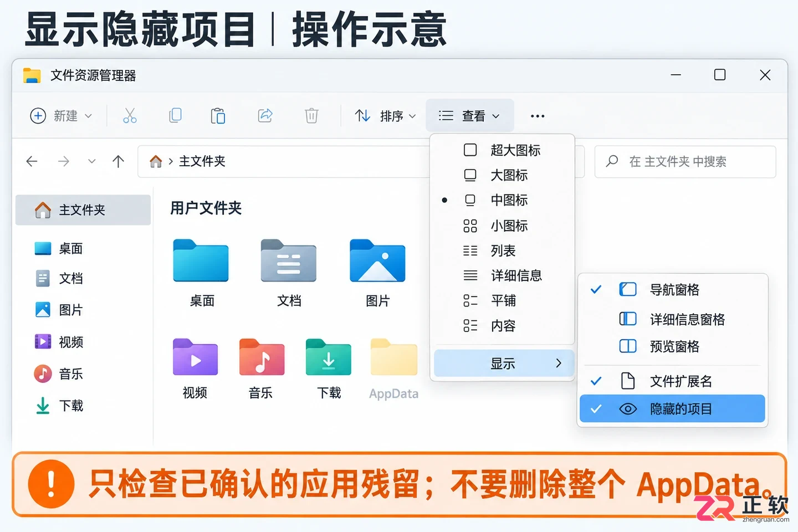Choose 超大图标 view option
798x532 pixels.
click(x=503, y=150)
